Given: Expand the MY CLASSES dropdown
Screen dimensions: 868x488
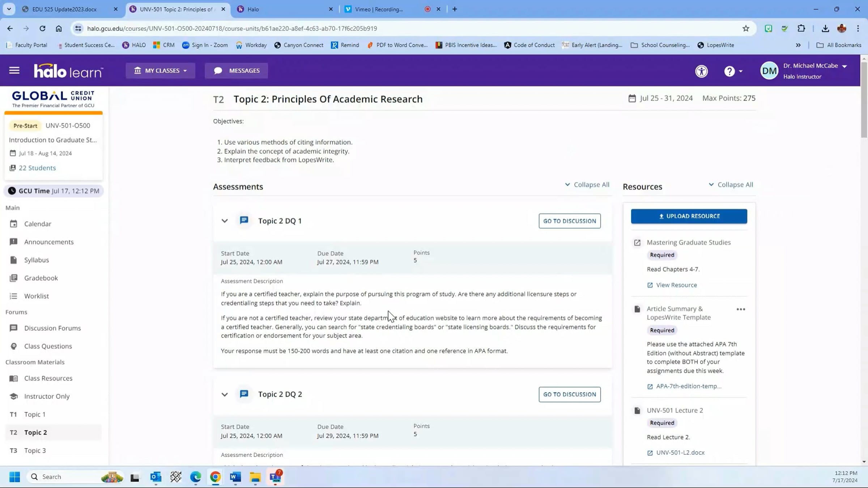Looking at the screenshot, I should pyautogui.click(x=161, y=70).
